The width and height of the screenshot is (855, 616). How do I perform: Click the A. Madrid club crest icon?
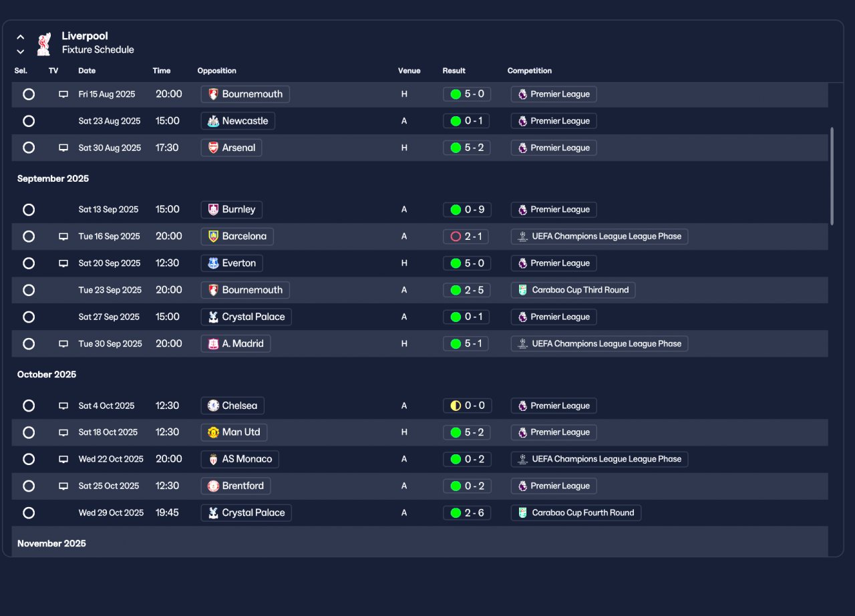pos(213,343)
